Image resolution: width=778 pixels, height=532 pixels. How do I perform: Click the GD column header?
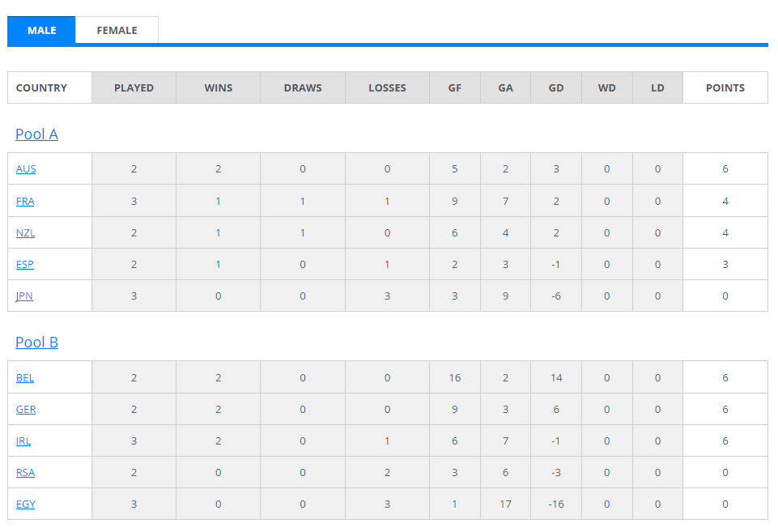[x=555, y=88]
